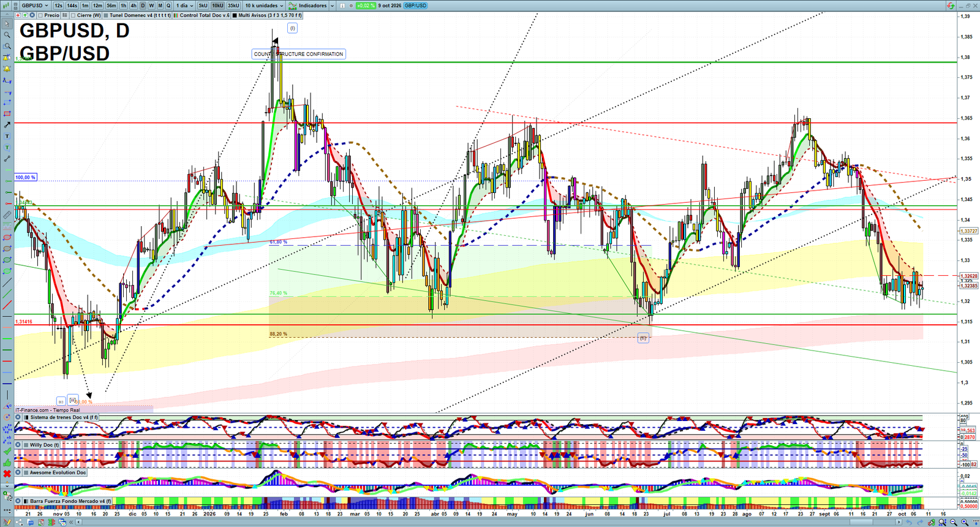Image resolution: width=980 pixels, height=527 pixels.
Task: Toggle Willy Doc (t) color box
Action: (26, 445)
